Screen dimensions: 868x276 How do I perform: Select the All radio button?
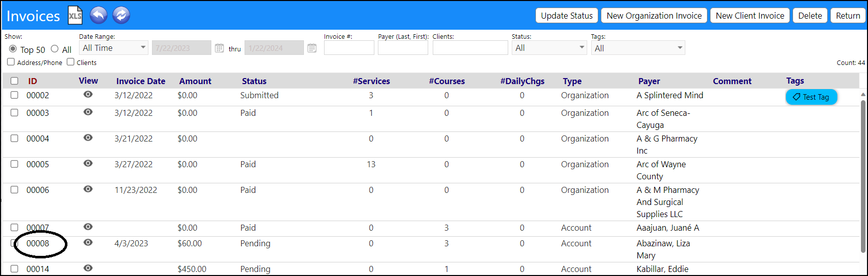click(x=55, y=49)
